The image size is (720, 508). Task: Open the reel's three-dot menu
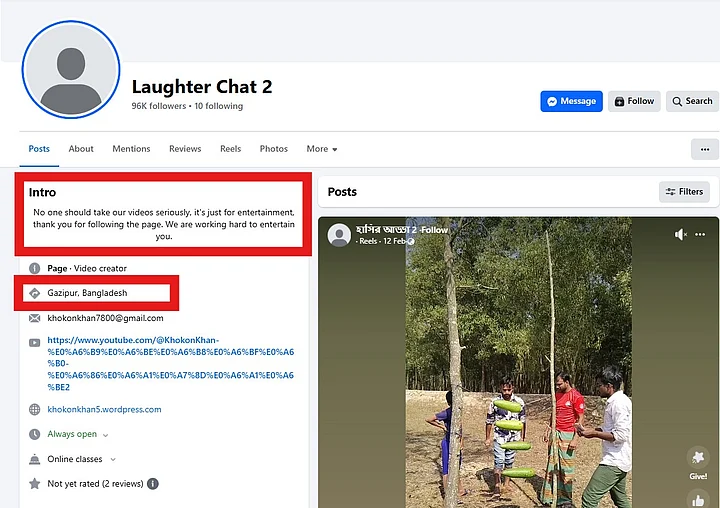point(704,234)
